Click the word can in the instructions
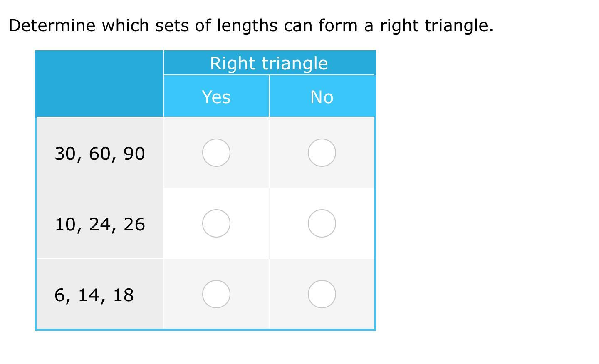 click(x=298, y=25)
